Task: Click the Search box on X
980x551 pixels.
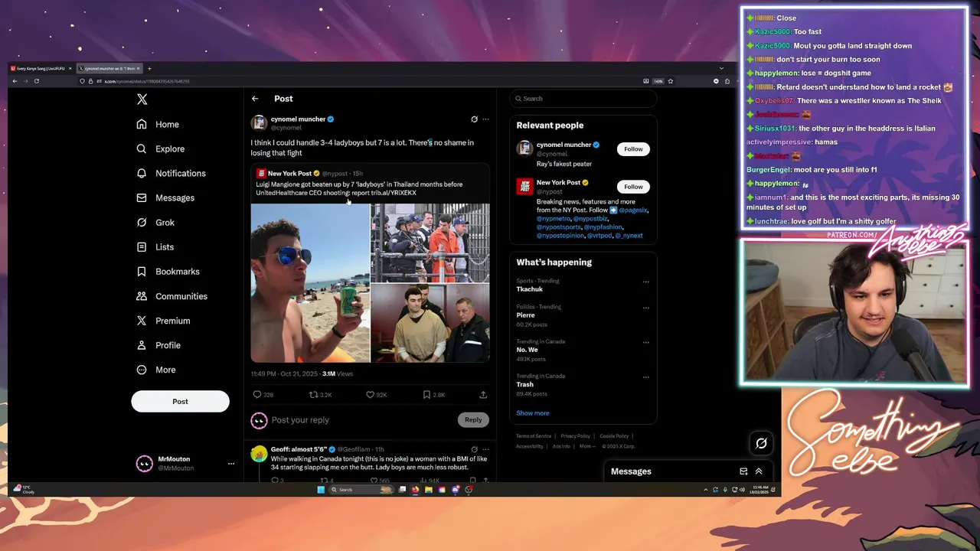Action: pyautogui.click(x=583, y=99)
